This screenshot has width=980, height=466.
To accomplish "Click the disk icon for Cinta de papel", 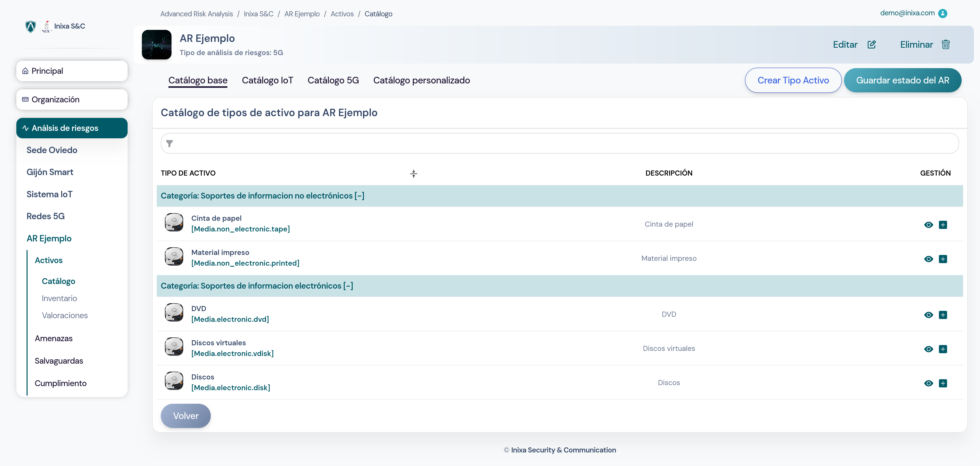I will click(x=174, y=222).
